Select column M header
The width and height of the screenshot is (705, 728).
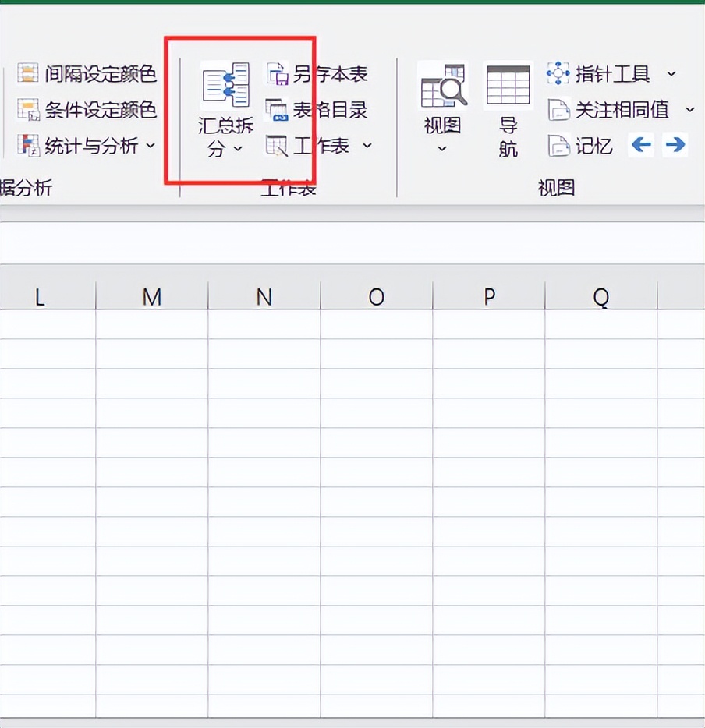[152, 296]
